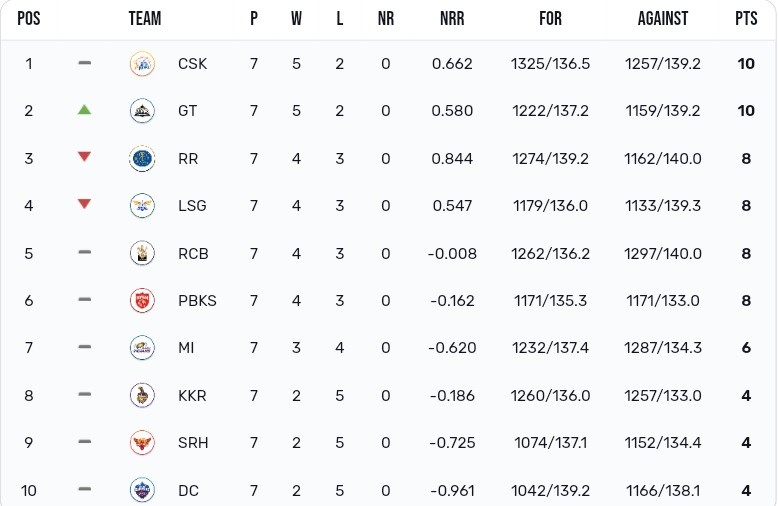Click the LSG team logo
This screenshot has width=778, height=506.
pos(142,205)
